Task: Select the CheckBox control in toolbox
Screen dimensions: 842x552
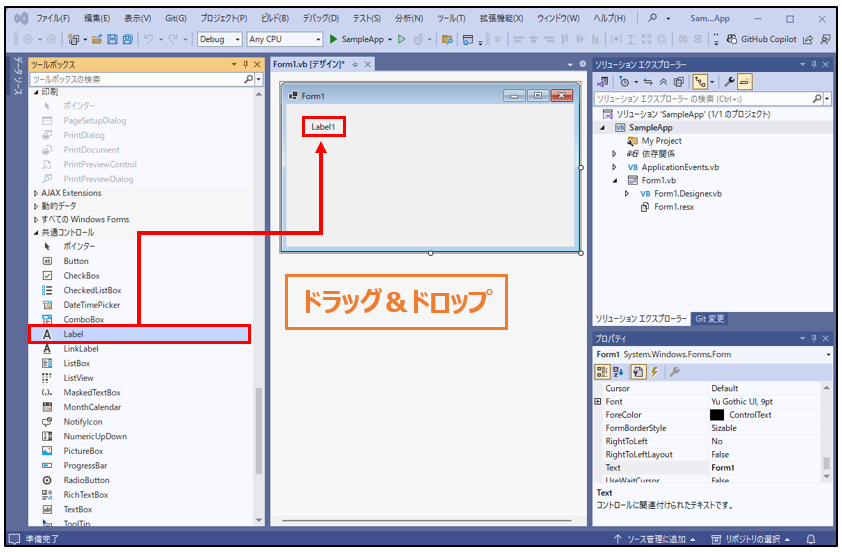Action: click(81, 275)
